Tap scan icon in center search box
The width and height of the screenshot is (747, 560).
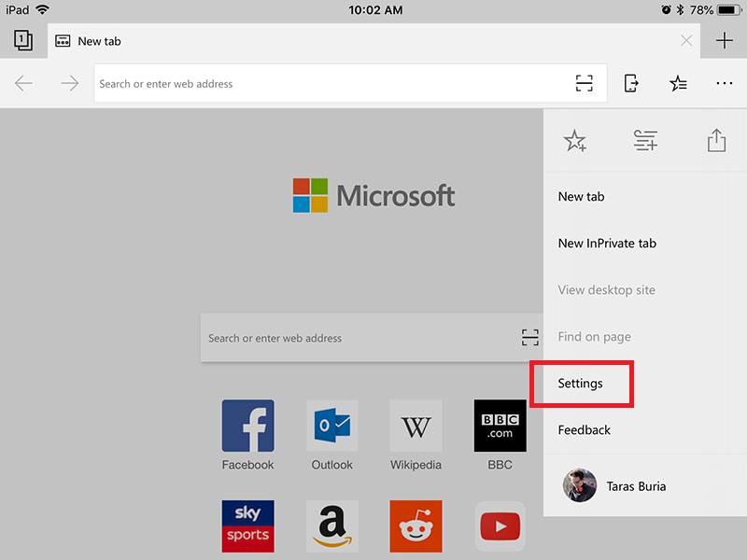[529, 338]
